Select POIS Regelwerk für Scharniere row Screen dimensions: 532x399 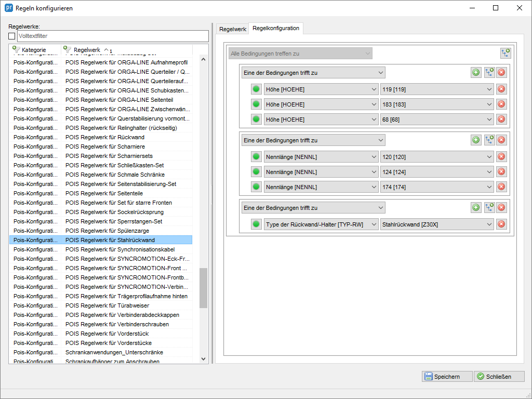click(101, 147)
